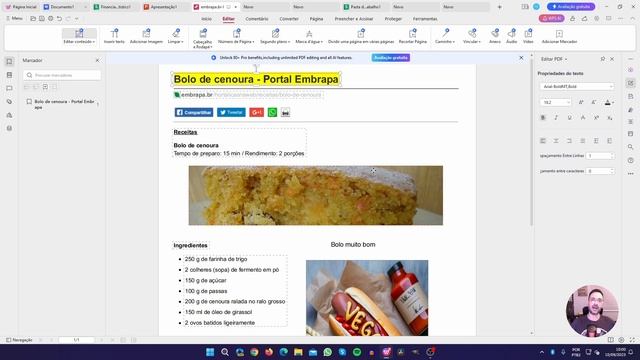Click the WPS AI button
The width and height of the screenshot is (640, 360).
click(x=551, y=18)
